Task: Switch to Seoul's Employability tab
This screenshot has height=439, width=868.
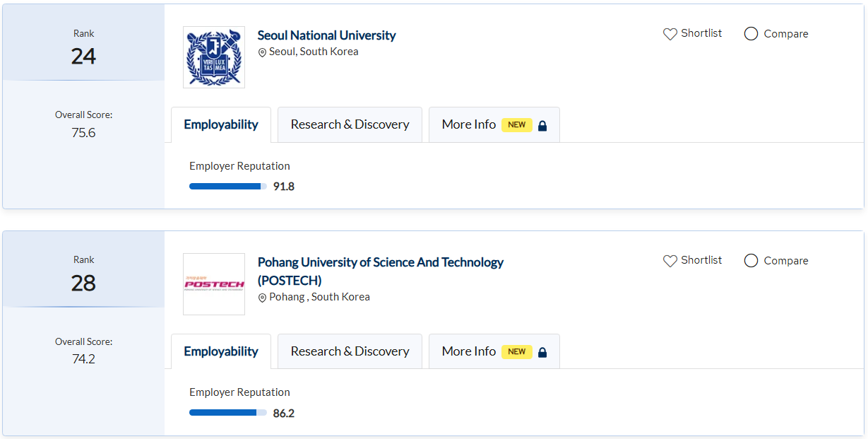Action: tap(221, 124)
